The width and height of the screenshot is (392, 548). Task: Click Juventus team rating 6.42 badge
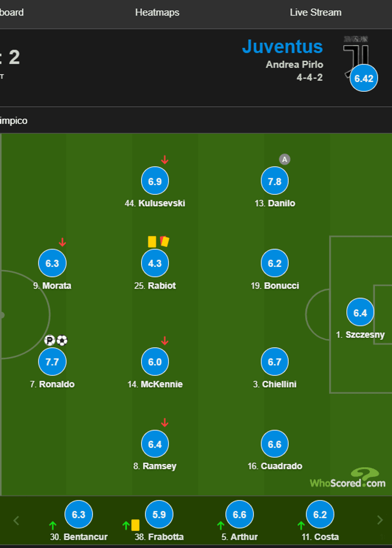[x=364, y=78]
